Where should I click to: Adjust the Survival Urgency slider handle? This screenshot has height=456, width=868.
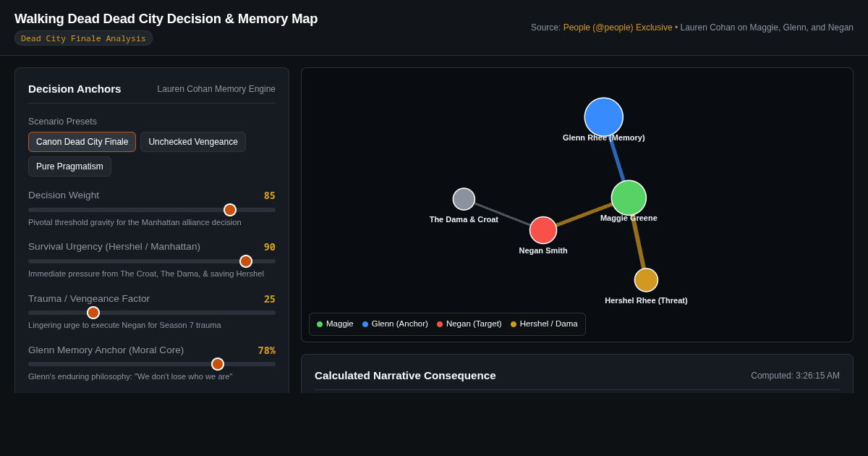click(x=246, y=261)
